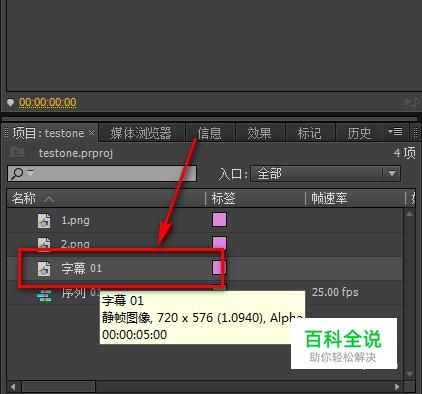Screen dimensions: 422x394
Task: Click the vertical scrollbar up arrow
Action: [410, 214]
